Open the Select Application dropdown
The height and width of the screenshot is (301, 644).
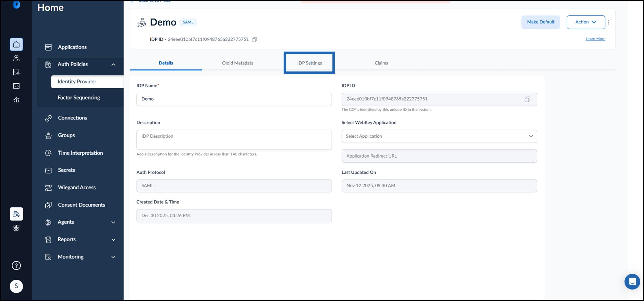(x=439, y=136)
